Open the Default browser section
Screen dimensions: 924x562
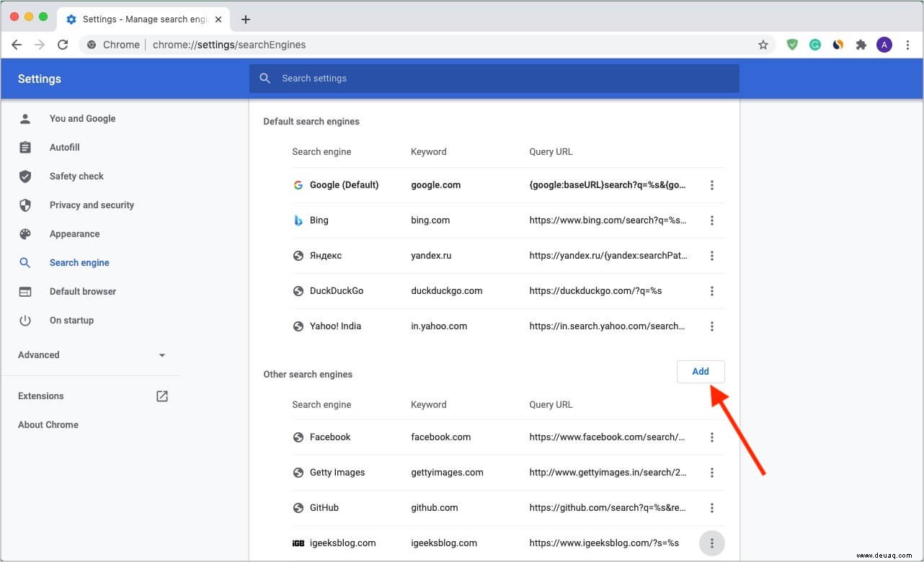83,292
